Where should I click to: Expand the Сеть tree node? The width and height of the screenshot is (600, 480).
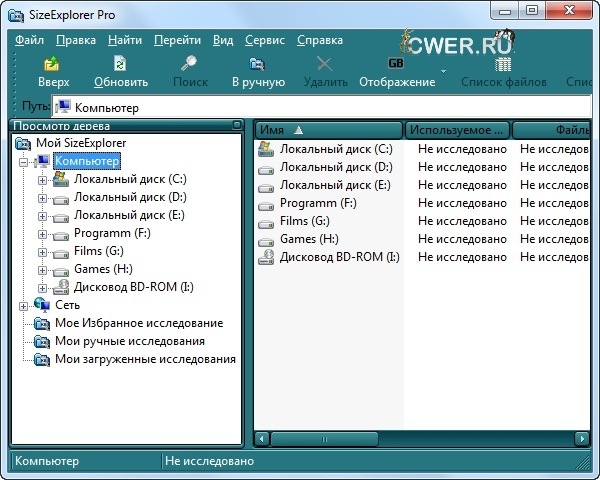24,305
